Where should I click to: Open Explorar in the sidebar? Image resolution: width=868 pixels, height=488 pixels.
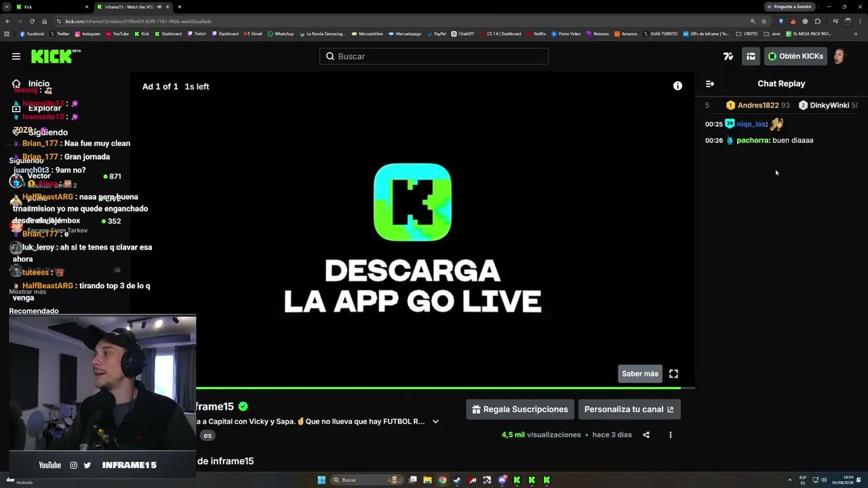click(x=37, y=108)
